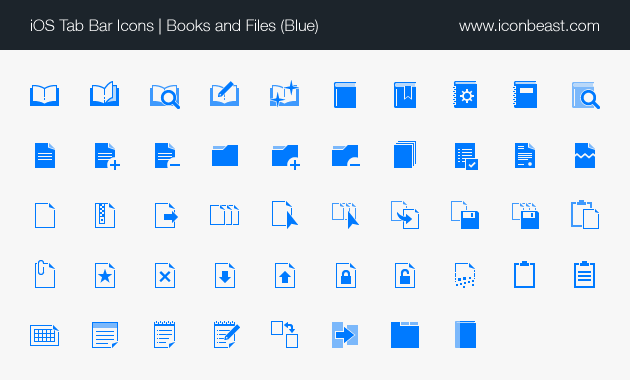Select the file with paperclip attachment icon

tap(45, 274)
